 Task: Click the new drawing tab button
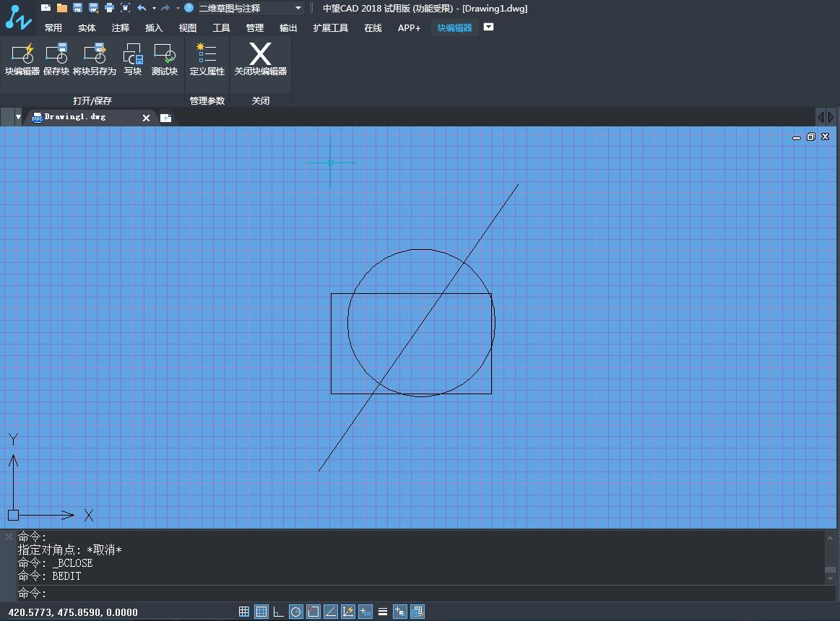(x=165, y=118)
